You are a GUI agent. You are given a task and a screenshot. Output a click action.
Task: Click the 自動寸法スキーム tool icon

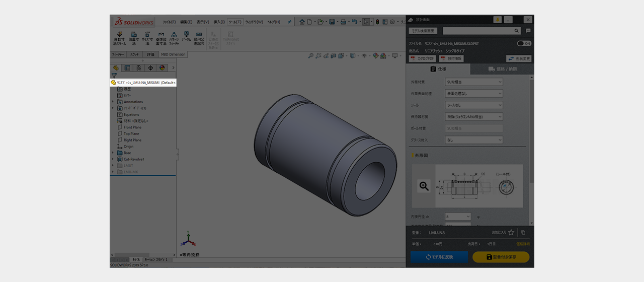pos(120,35)
